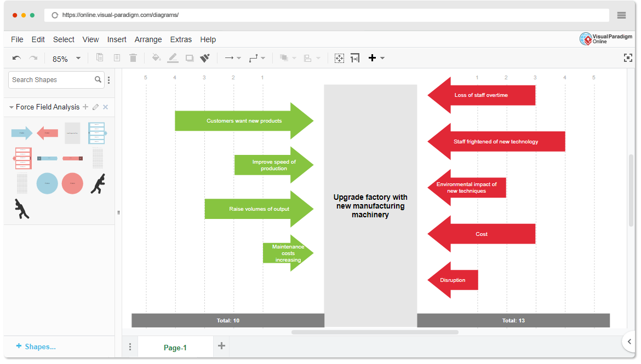Add a shape to Force Field Analysis palette
This screenshot has height=364, width=641.
click(x=85, y=107)
